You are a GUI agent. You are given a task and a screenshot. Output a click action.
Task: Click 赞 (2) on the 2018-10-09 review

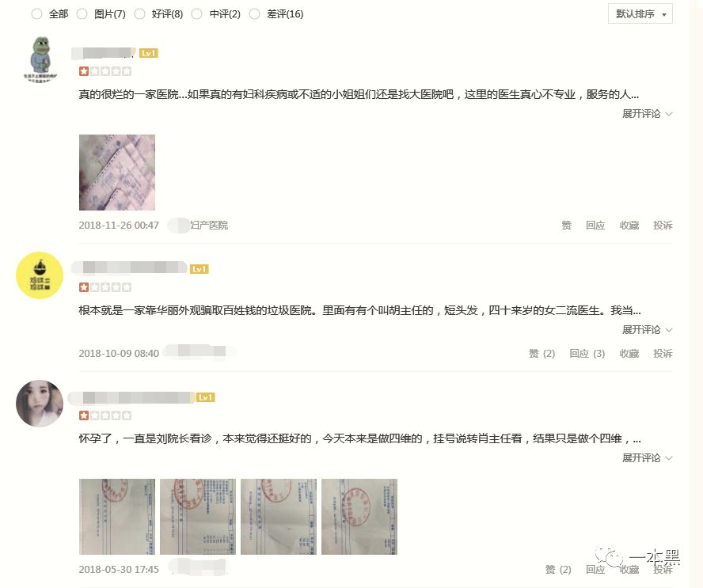point(542,354)
